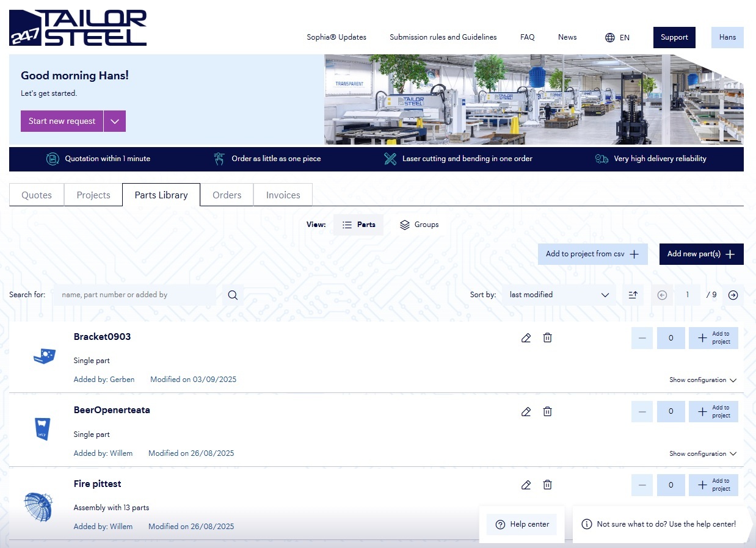756x548 pixels.
Task: Switch view to Groups
Action: click(419, 225)
